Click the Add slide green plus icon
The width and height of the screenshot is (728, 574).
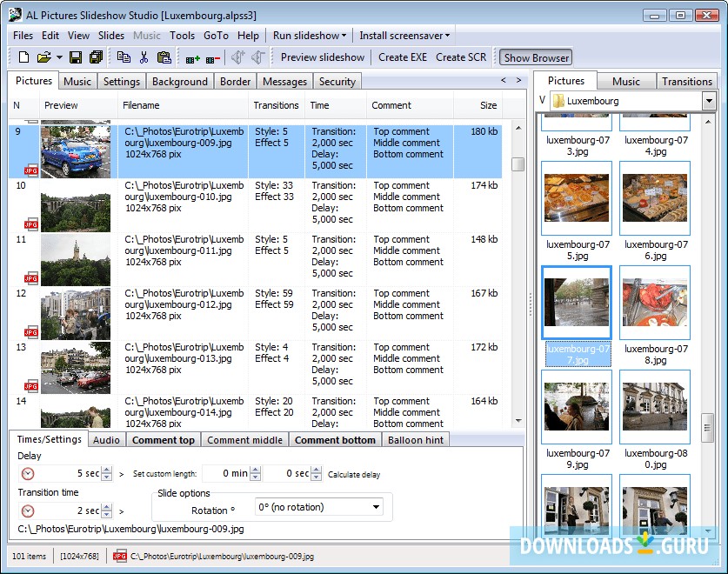(x=192, y=58)
